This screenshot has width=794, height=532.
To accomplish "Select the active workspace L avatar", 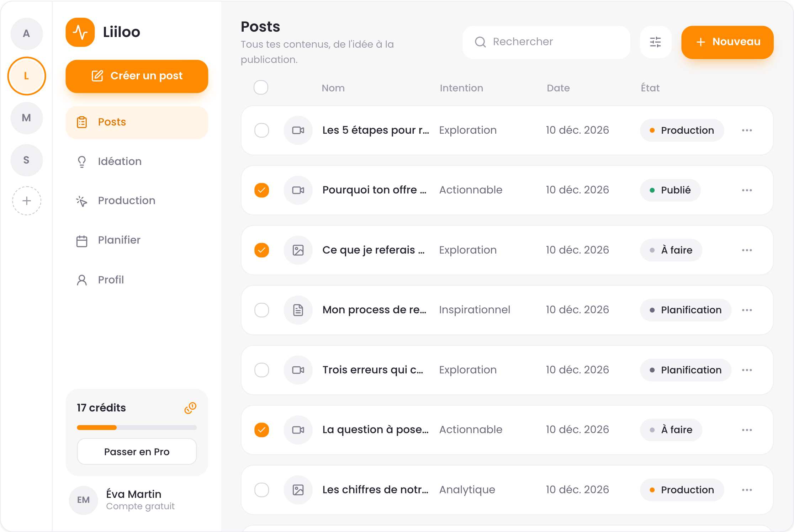I will click(x=27, y=76).
